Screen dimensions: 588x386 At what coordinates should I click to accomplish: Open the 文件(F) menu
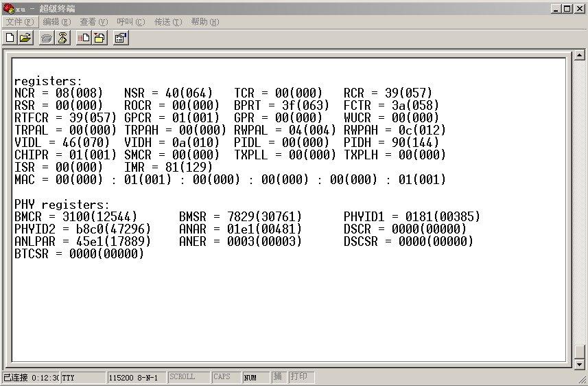(x=19, y=22)
